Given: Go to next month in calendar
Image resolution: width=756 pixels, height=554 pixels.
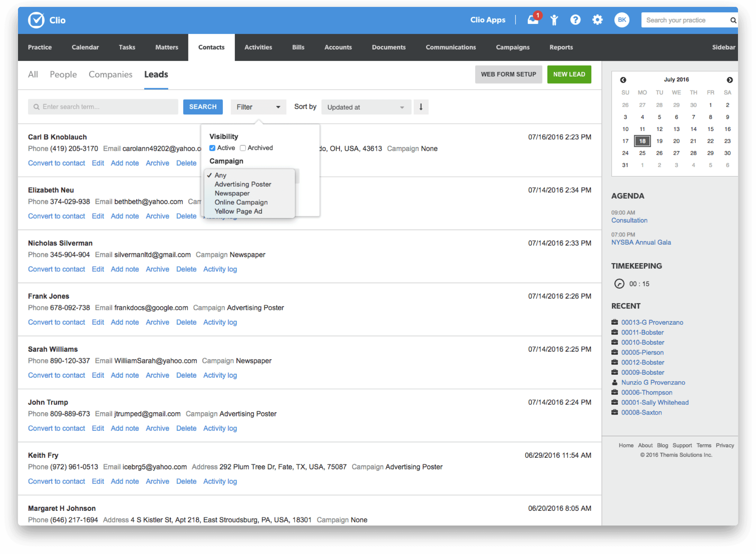Looking at the screenshot, I should click(730, 80).
